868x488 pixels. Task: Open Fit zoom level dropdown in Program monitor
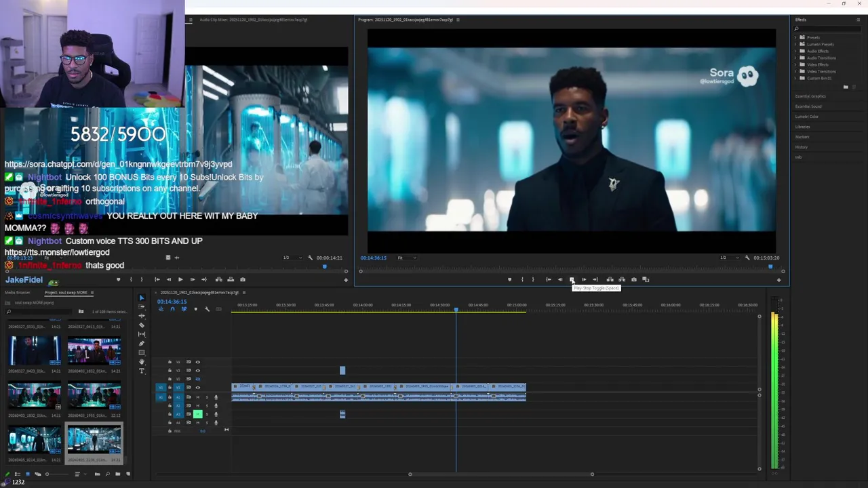coord(406,258)
